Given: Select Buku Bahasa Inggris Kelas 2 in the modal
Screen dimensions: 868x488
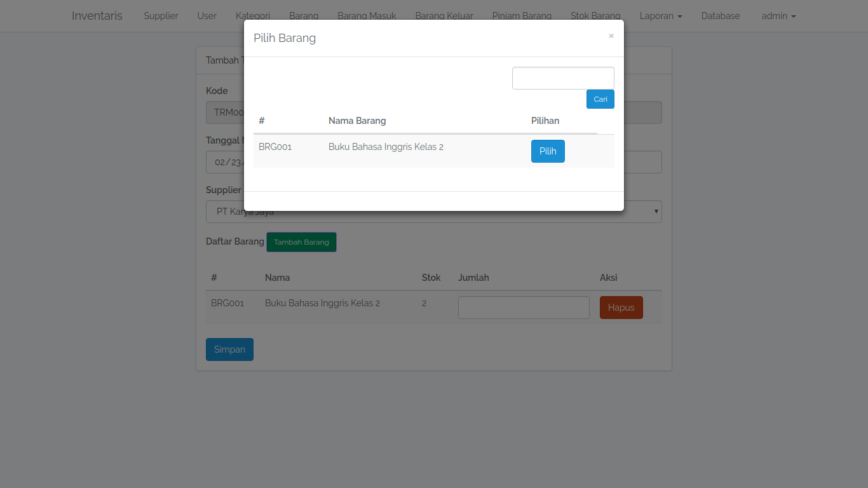Looking at the screenshot, I should (386, 147).
